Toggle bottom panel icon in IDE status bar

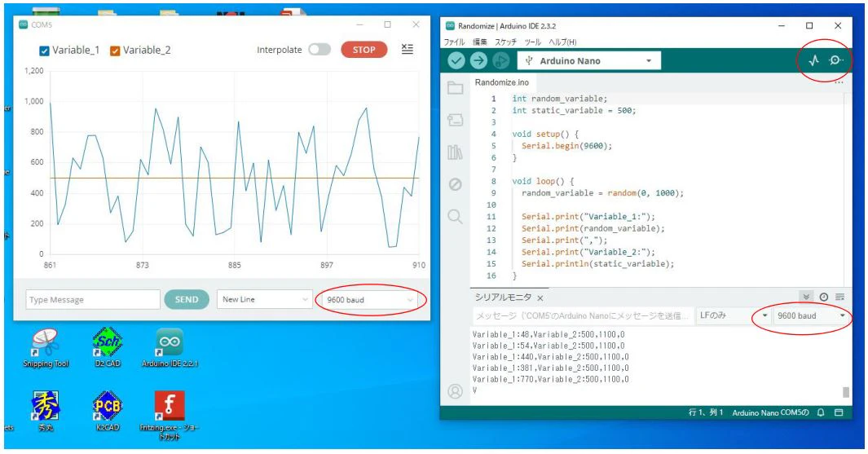coord(839,412)
